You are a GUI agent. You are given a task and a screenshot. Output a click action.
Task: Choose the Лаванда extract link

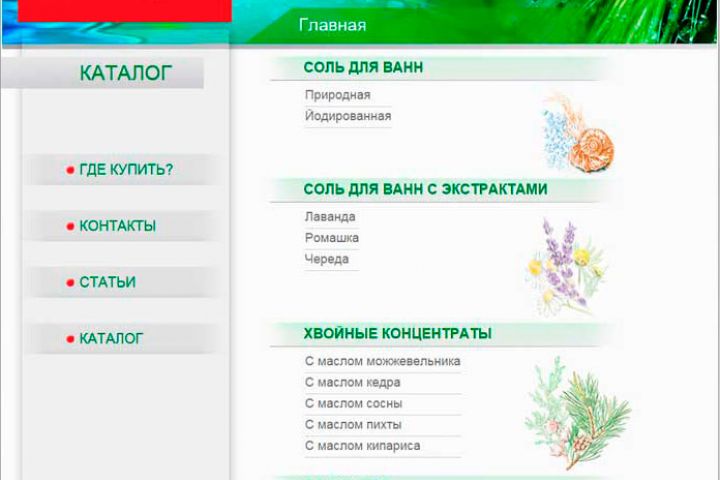(330, 217)
